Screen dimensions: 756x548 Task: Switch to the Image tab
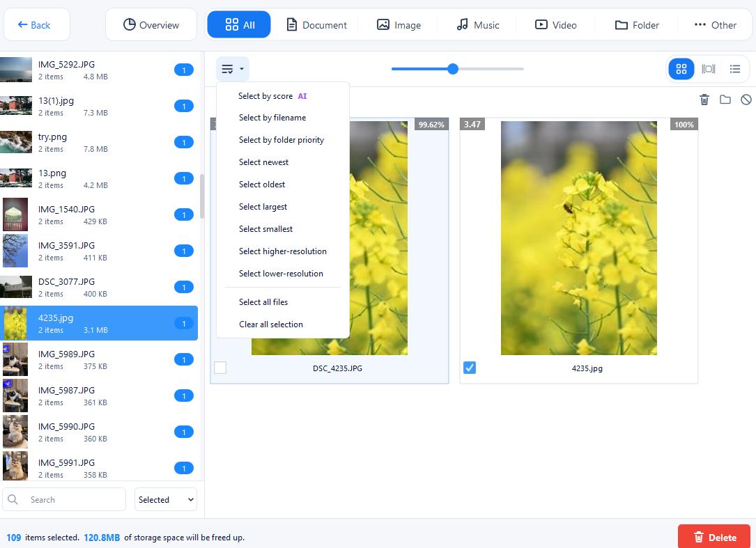pos(399,25)
